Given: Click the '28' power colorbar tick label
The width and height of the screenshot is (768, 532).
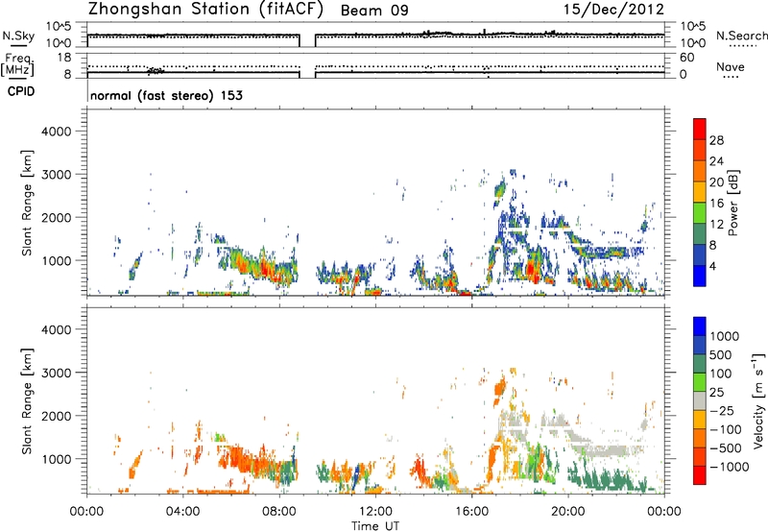Looking at the screenshot, I should pos(716,140).
